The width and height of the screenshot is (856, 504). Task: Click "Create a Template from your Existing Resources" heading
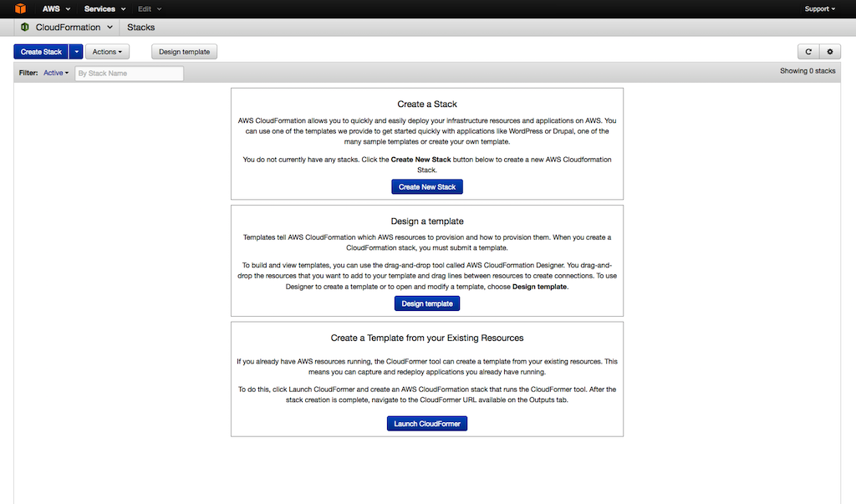pyautogui.click(x=427, y=338)
